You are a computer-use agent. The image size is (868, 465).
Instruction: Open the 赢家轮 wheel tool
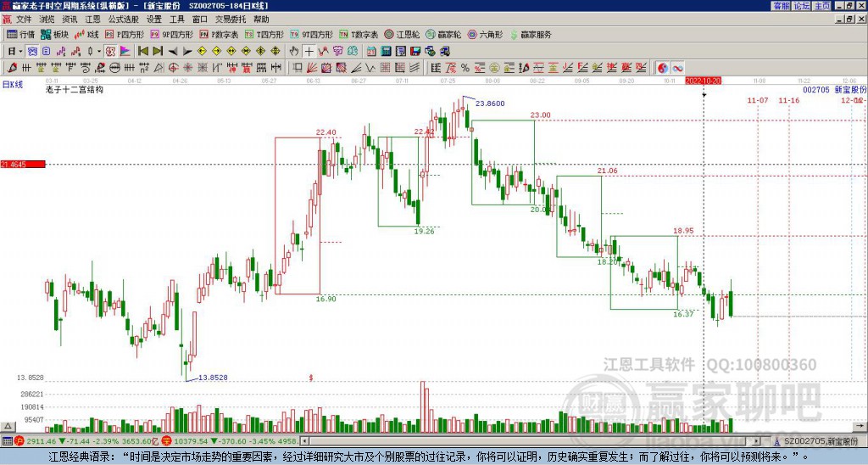[443, 34]
